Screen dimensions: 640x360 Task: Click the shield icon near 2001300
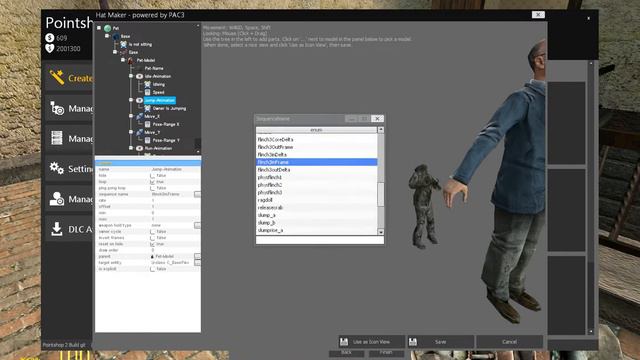point(50,48)
